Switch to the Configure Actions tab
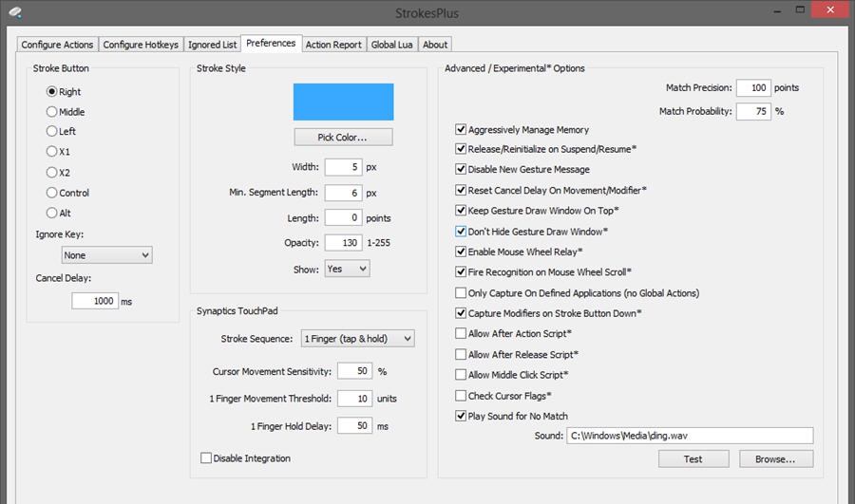The width and height of the screenshot is (855, 504). point(57,45)
